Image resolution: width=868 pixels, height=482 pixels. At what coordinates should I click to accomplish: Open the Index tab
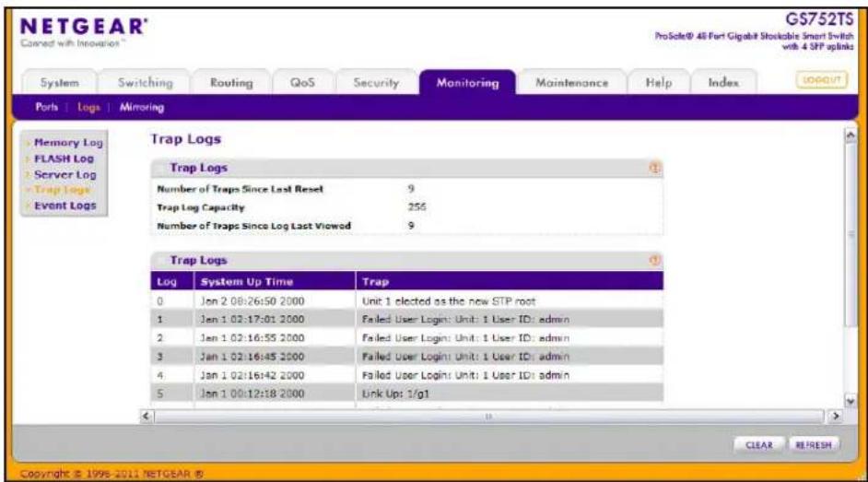point(723,82)
